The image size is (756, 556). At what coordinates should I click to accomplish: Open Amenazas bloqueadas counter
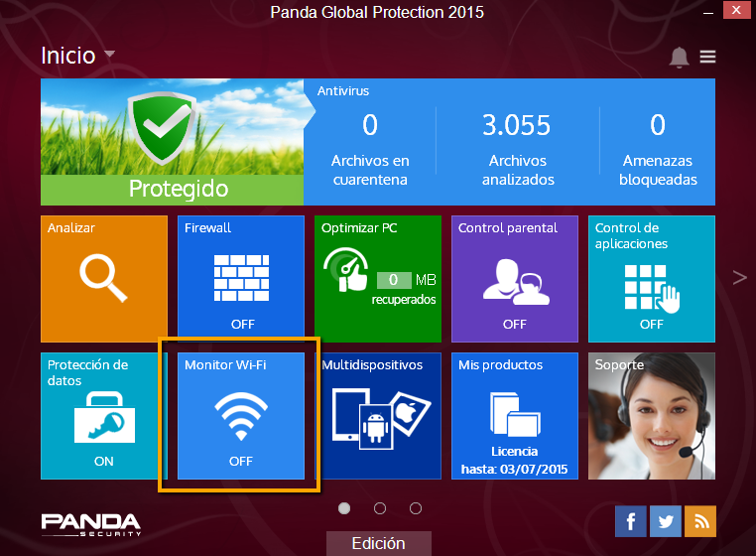658,149
